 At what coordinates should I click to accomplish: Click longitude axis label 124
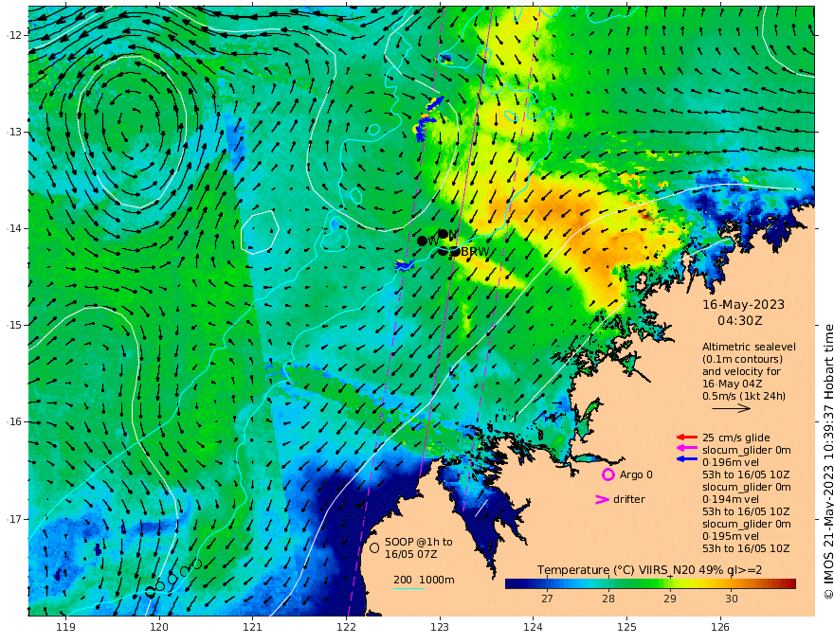pos(534,627)
